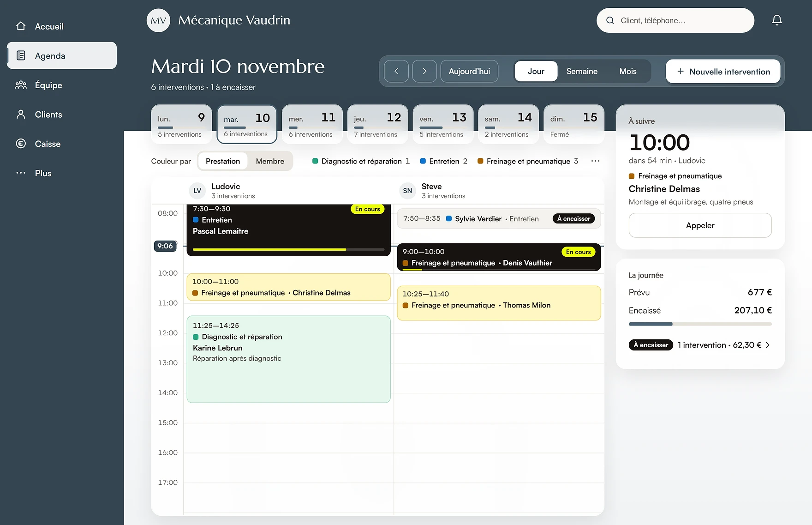The image size is (812, 525).
Task: Click the MV garage logo avatar
Action: tap(158, 20)
